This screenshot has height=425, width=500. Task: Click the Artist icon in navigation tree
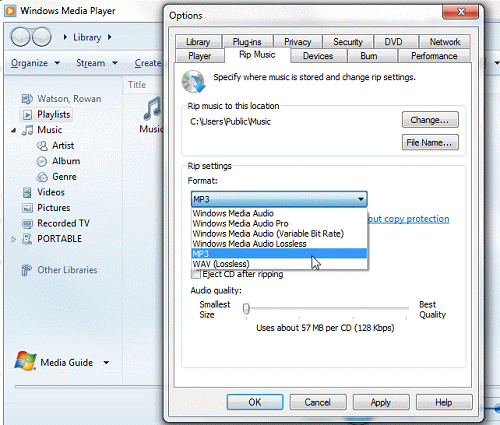click(42, 146)
